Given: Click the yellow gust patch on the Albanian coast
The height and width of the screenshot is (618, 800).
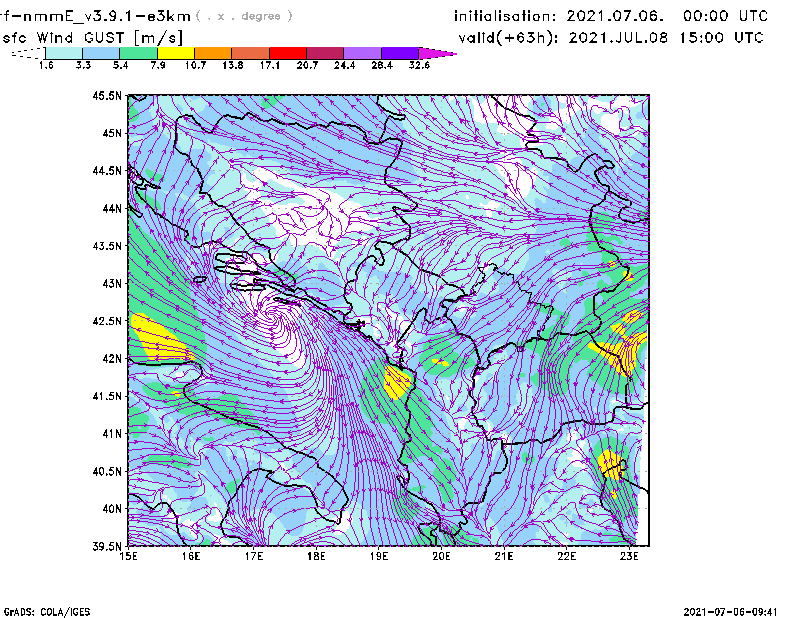Looking at the screenshot, I should [x=396, y=382].
